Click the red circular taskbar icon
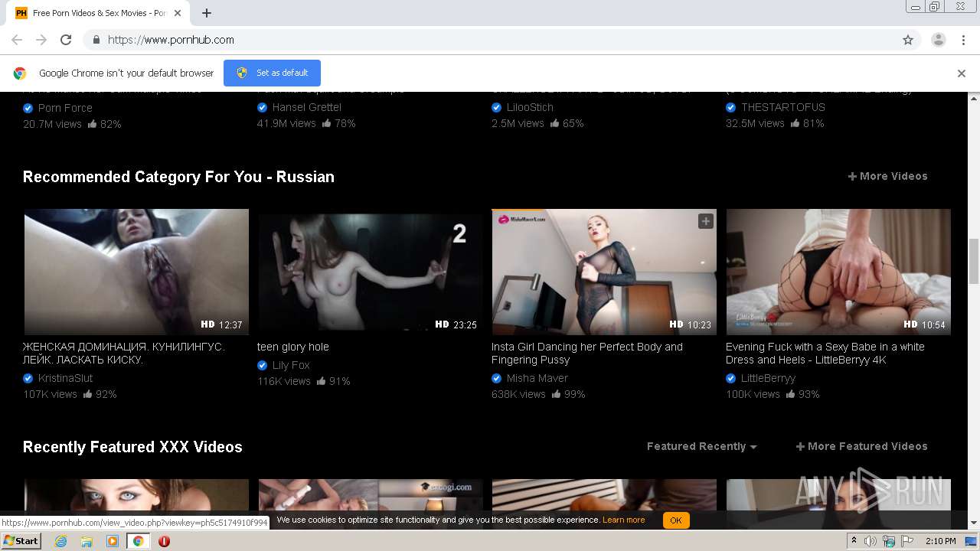Viewport: 980px width, 551px height. pos(164,541)
